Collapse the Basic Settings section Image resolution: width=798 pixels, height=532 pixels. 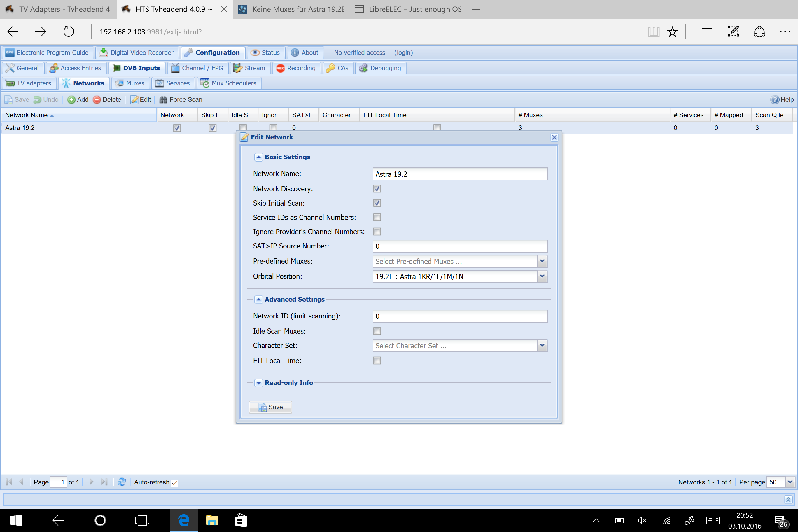pos(258,157)
